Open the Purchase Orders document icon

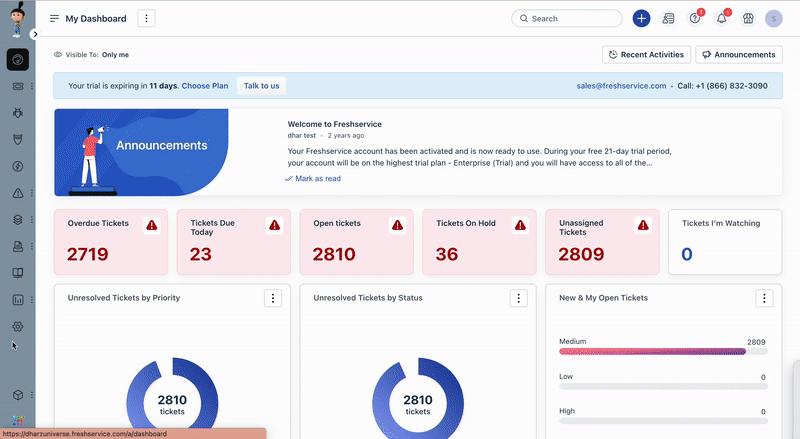click(x=18, y=246)
